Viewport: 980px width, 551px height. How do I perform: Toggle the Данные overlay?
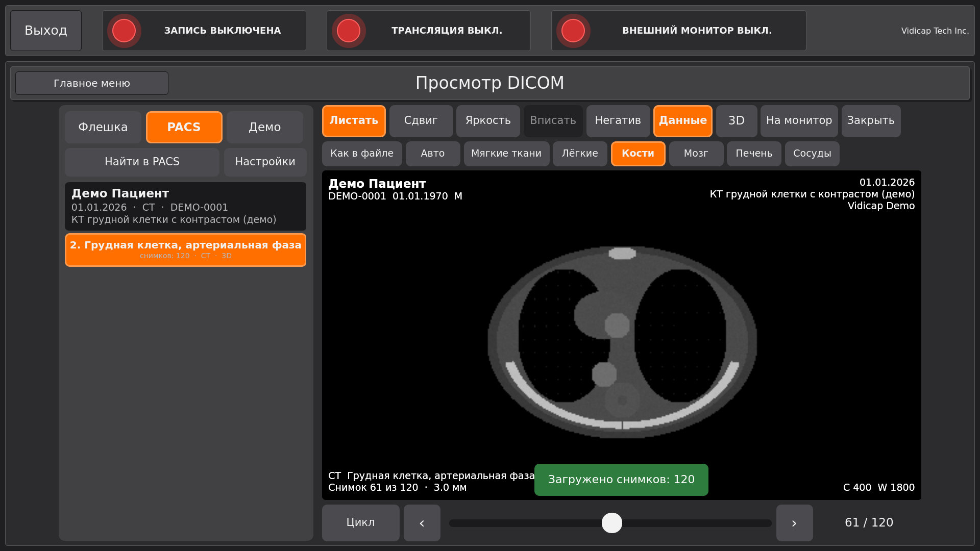coord(683,121)
